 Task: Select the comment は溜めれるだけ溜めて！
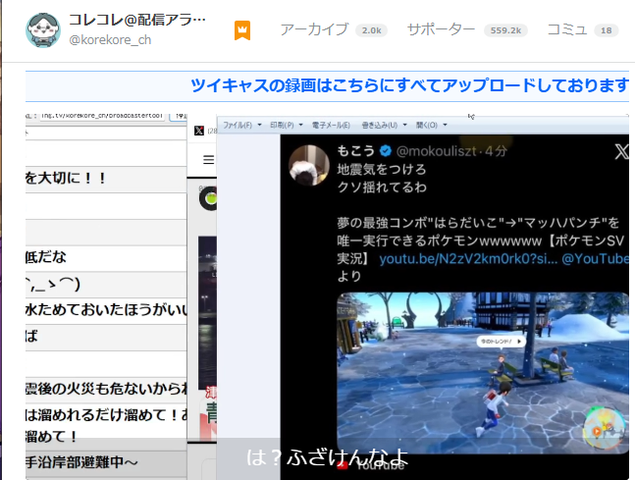106,425
